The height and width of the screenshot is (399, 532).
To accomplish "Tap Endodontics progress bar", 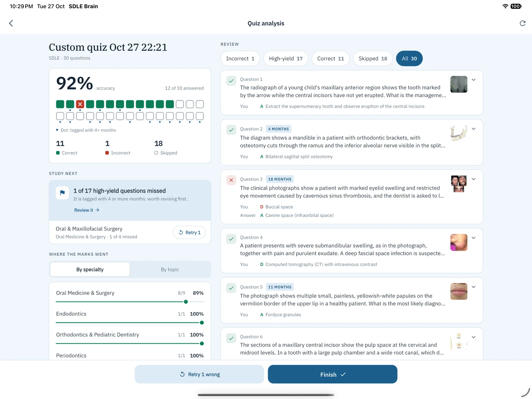I will tap(130, 323).
